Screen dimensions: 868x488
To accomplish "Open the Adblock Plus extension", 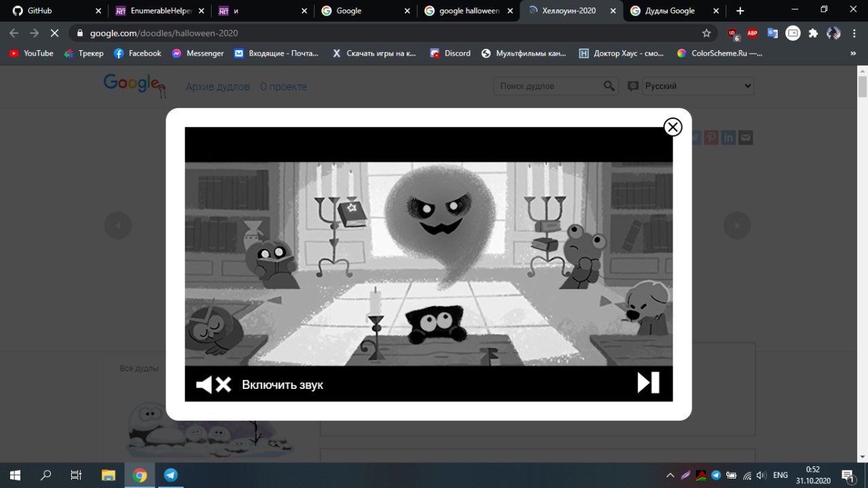I will pyautogui.click(x=753, y=33).
